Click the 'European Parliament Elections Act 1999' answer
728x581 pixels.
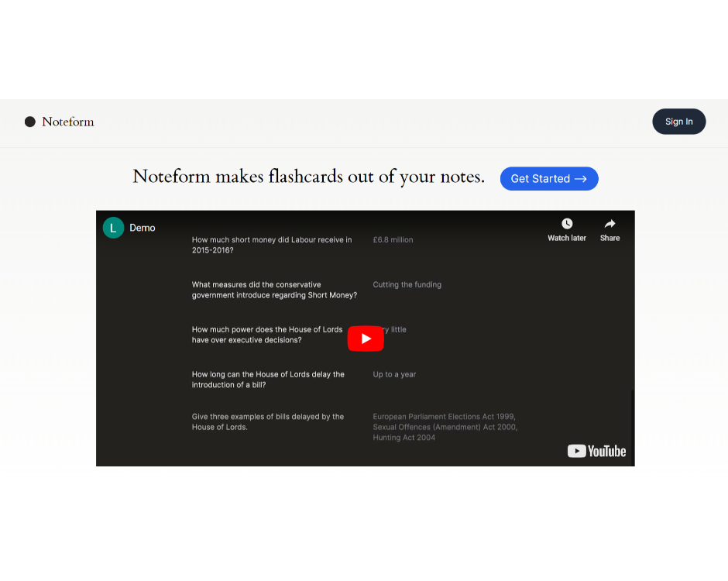(x=445, y=427)
